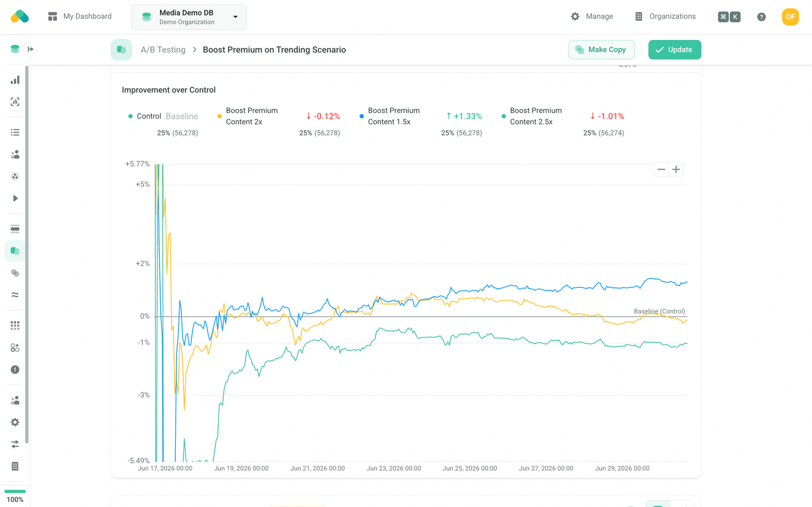Open the grid apps sidebar icon
Image resolution: width=812 pixels, height=507 pixels.
click(15, 326)
